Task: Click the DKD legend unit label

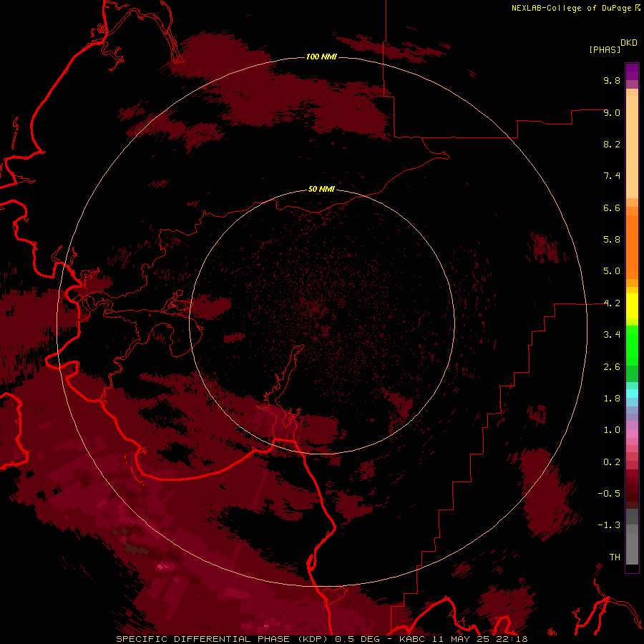Action: [x=629, y=42]
